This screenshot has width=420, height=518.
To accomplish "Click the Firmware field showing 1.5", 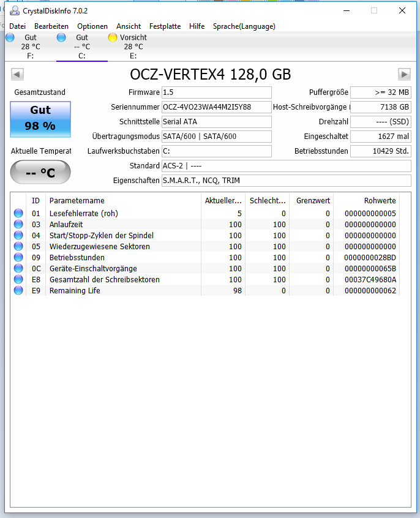I will click(217, 92).
